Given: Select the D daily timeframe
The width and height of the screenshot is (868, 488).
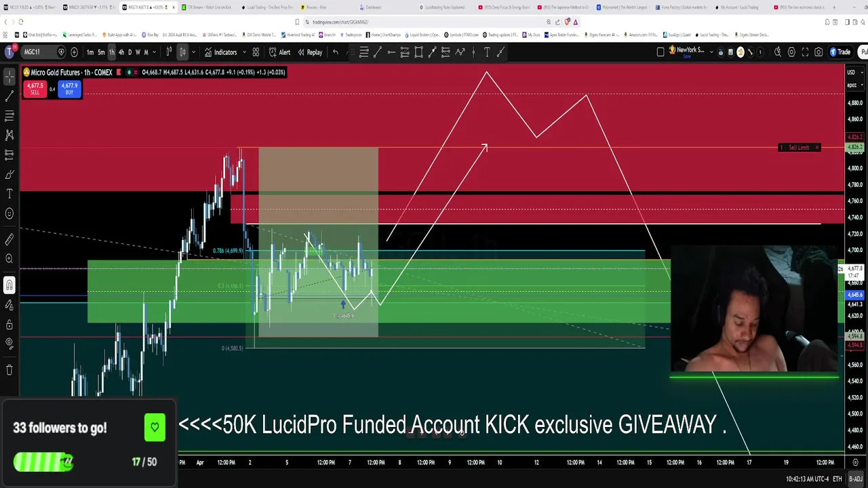Looking at the screenshot, I should coord(130,52).
